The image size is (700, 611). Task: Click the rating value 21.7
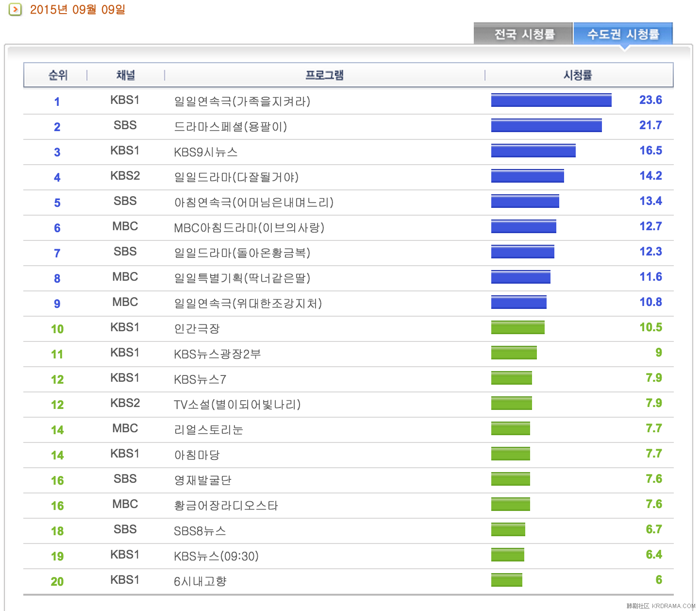click(650, 125)
